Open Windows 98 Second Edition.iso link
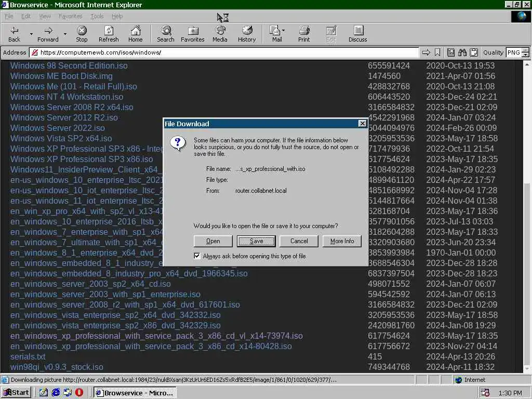The width and height of the screenshot is (532, 399). click(69, 65)
